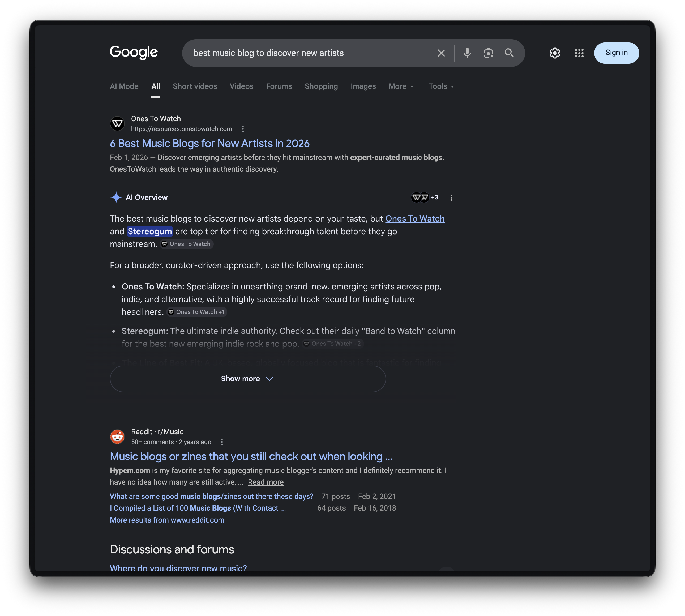Open the Reddit r/Music source label
This screenshot has height=616, width=685.
[x=157, y=432]
